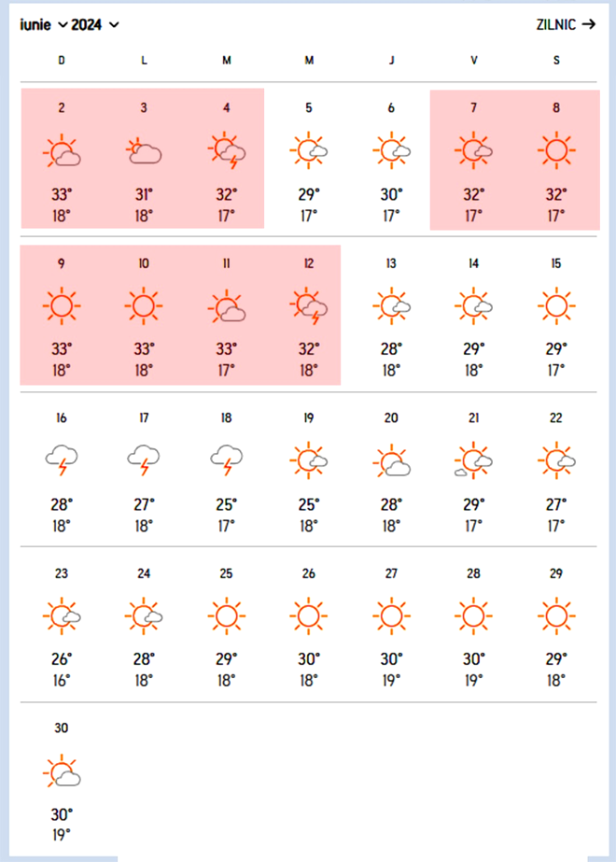The image size is (616, 862).
Task: Click the storm cloud icon on June 16
Action: coord(62,459)
